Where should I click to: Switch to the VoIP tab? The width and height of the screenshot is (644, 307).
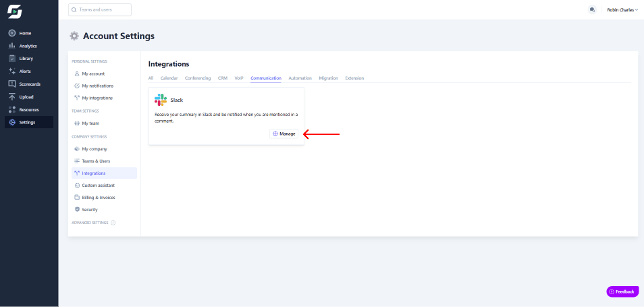(239, 78)
